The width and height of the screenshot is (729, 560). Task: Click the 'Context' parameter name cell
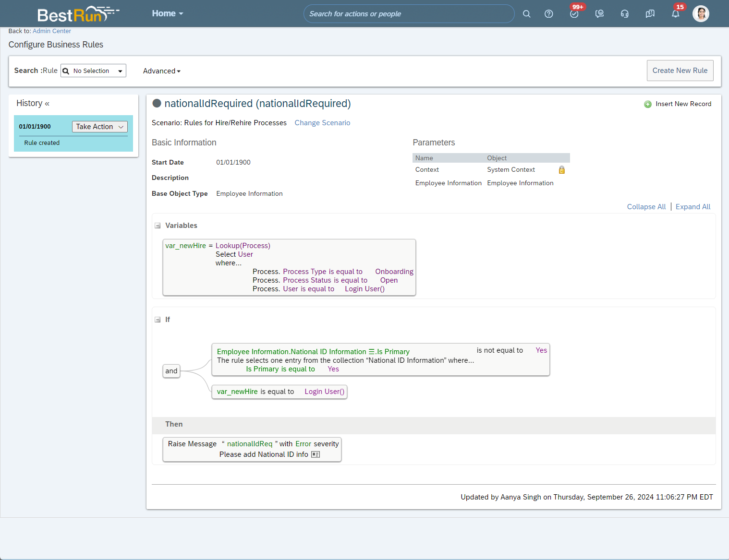click(x=427, y=170)
